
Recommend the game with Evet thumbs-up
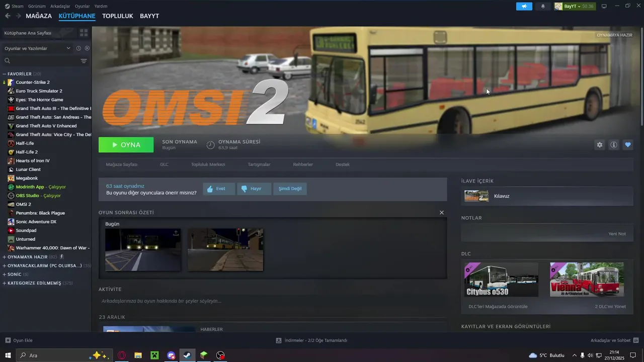pyautogui.click(x=219, y=189)
